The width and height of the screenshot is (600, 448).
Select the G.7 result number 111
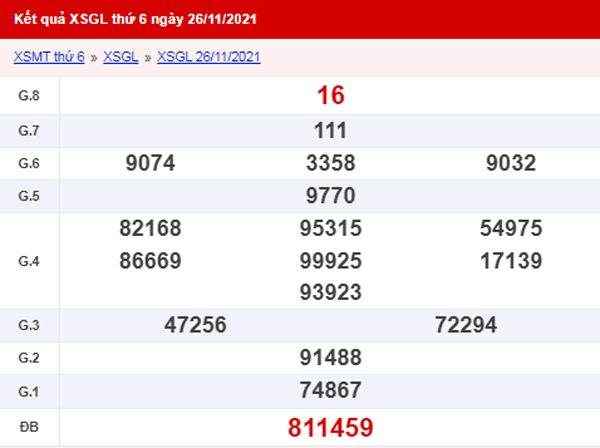tap(331, 130)
